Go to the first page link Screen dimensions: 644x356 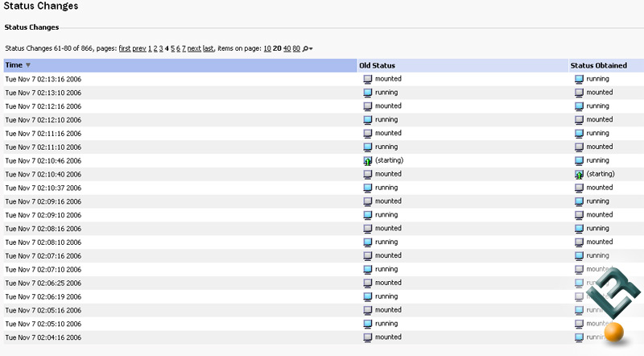pos(125,48)
